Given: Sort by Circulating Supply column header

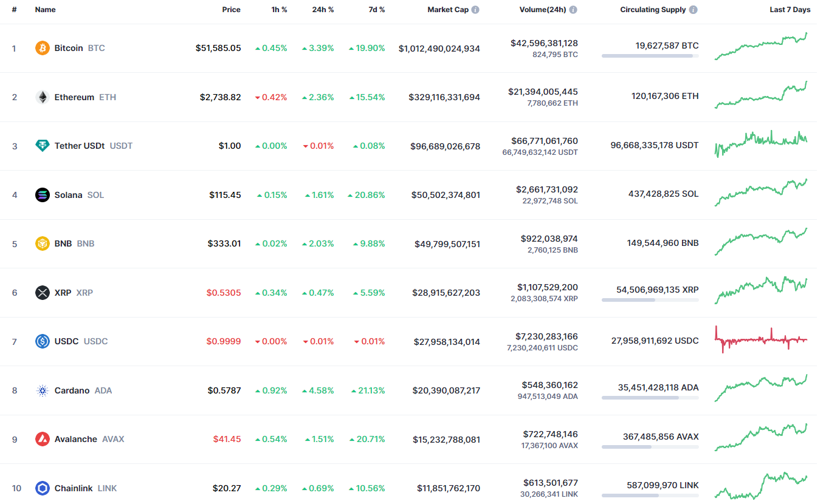Looking at the screenshot, I should [653, 10].
